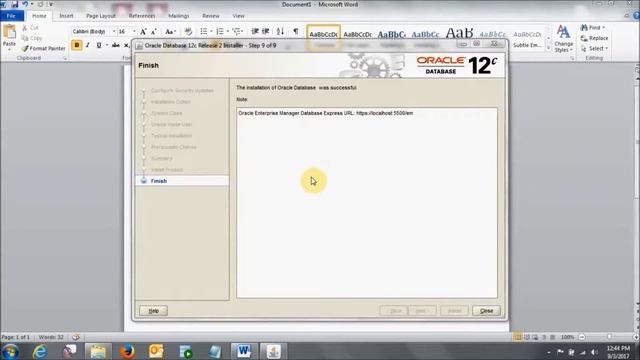Activate the Format Painter tool
The height and width of the screenshot is (360, 640).
point(43,48)
